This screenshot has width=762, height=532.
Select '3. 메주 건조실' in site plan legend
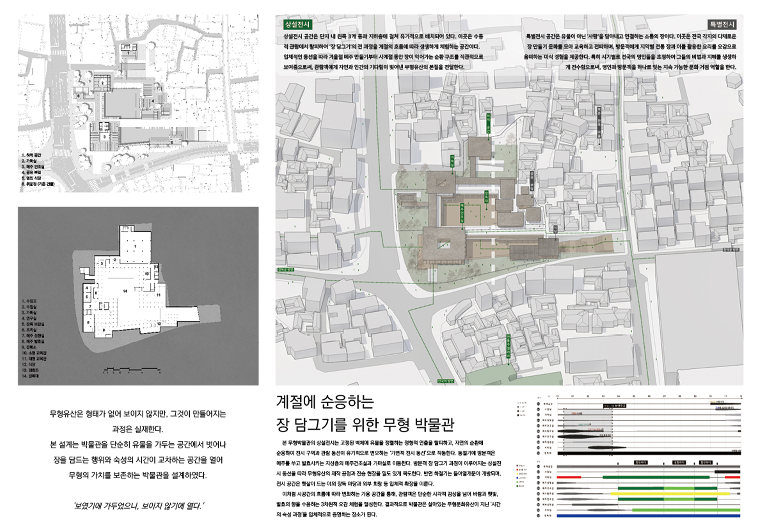point(33,167)
